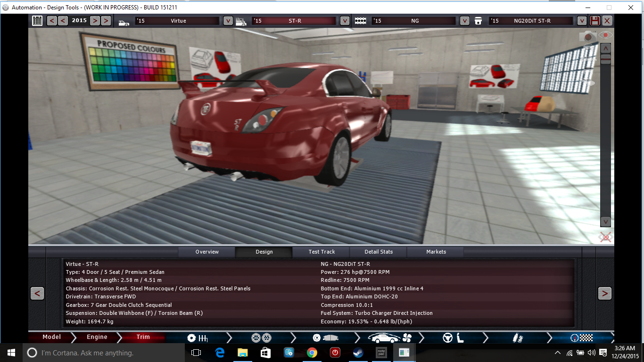Image resolution: width=644 pixels, height=362 pixels.
Task: Switch to the Test Track tab
Action: click(x=322, y=252)
